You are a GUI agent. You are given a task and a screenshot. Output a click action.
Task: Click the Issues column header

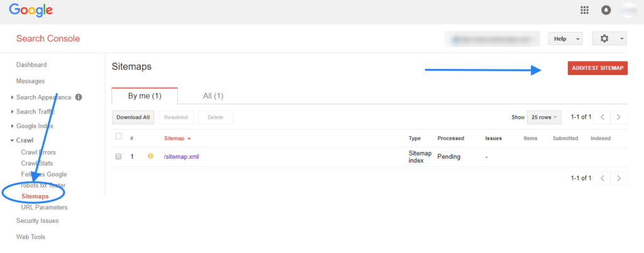click(493, 138)
